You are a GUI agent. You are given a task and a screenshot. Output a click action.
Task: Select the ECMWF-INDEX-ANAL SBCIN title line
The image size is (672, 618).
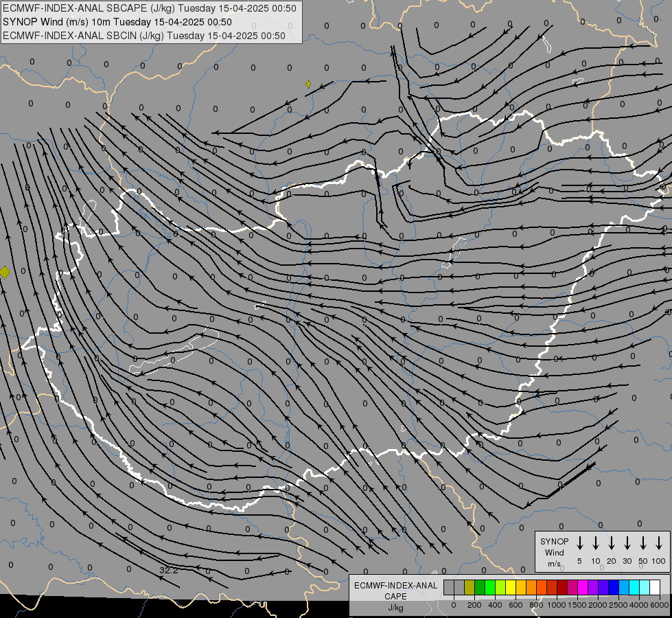pos(144,36)
